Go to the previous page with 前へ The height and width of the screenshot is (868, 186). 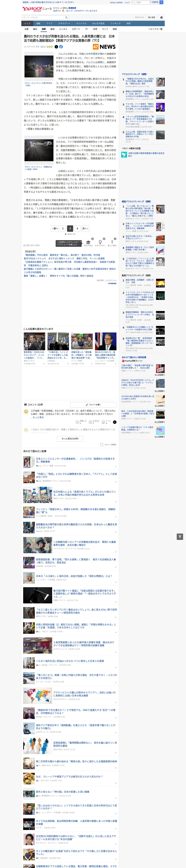coord(55,228)
